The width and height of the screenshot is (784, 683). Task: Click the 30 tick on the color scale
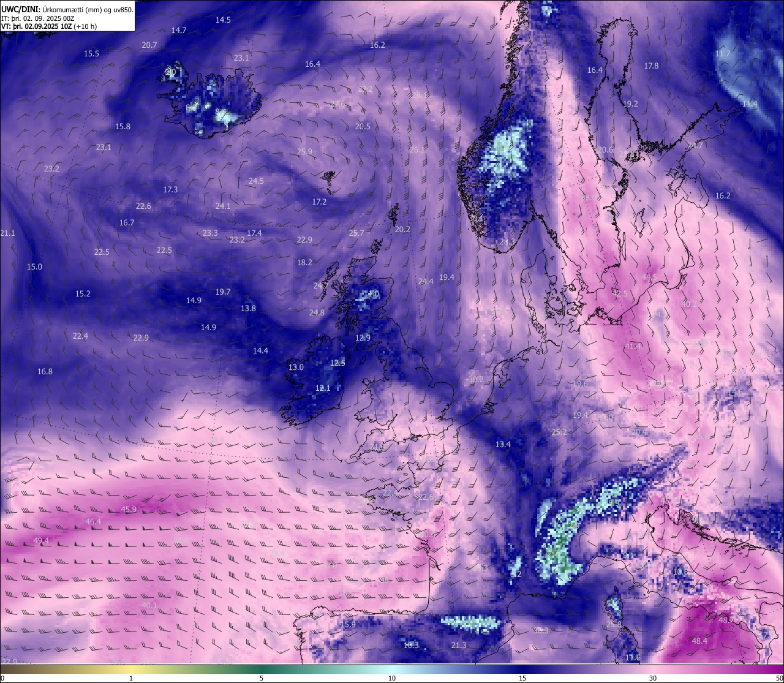(653, 678)
